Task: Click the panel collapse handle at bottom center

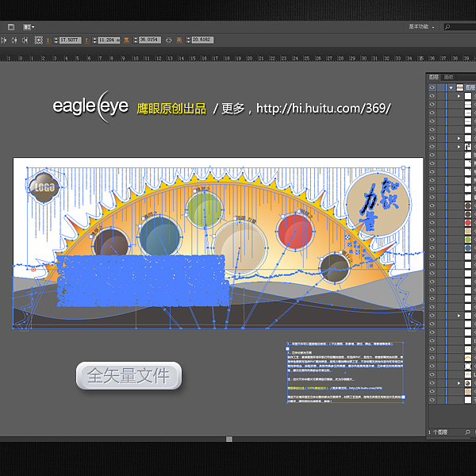Action: coord(229,440)
